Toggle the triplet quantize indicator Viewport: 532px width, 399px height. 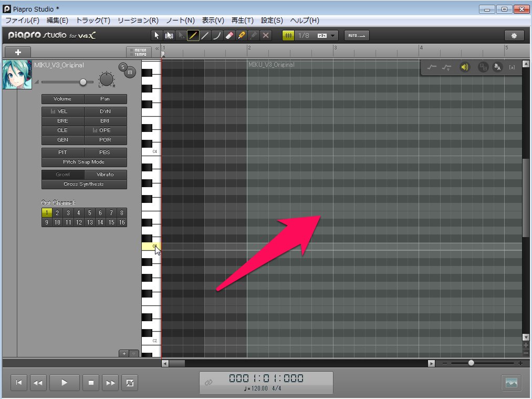pyautogui.click(x=322, y=36)
